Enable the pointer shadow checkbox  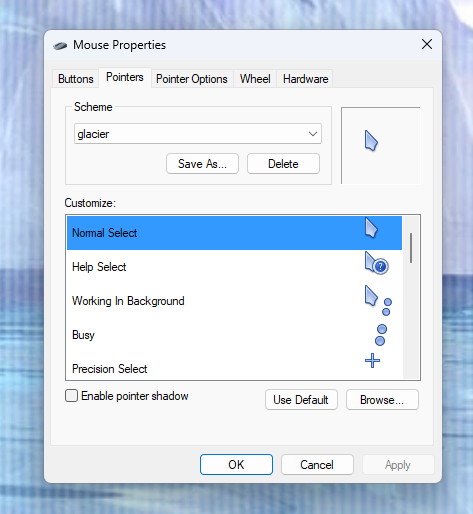(71, 396)
